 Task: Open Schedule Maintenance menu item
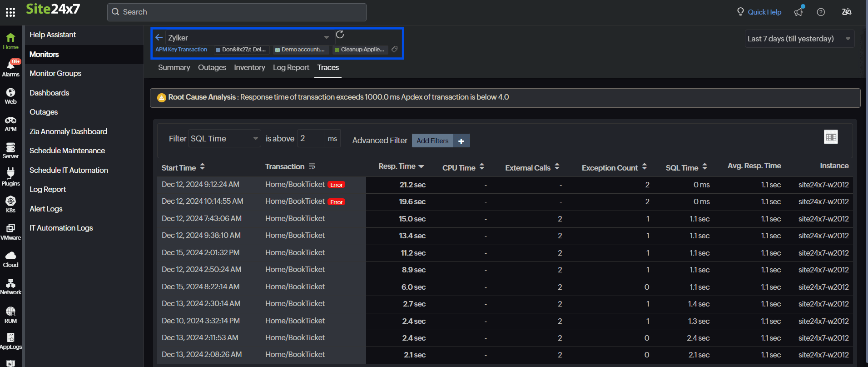click(67, 151)
